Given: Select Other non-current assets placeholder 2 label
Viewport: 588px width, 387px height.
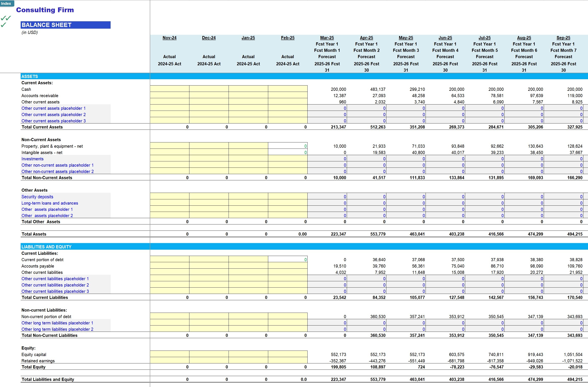Looking at the screenshot, I should (58, 171).
